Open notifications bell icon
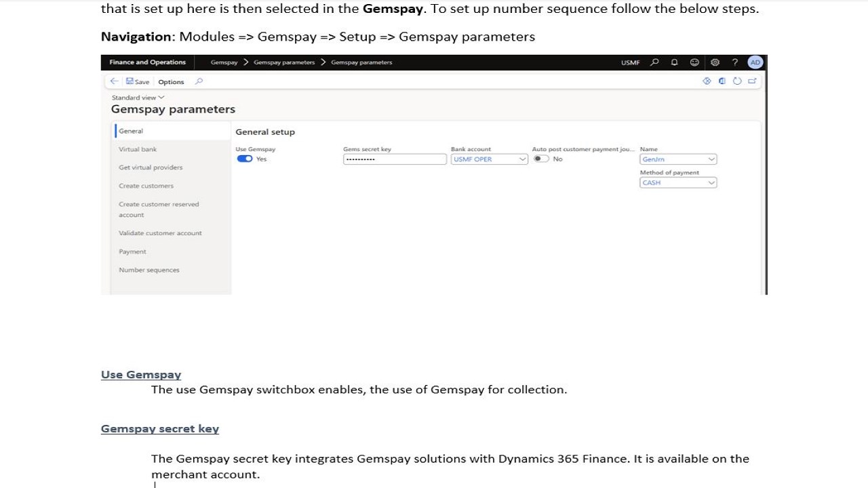Viewport: 868px width, 488px height. pyautogui.click(x=674, y=62)
